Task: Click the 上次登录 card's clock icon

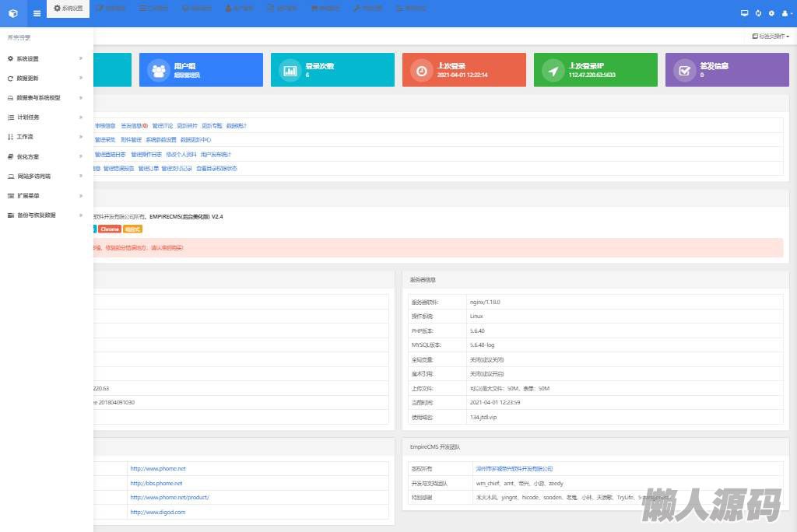Action: coord(422,70)
